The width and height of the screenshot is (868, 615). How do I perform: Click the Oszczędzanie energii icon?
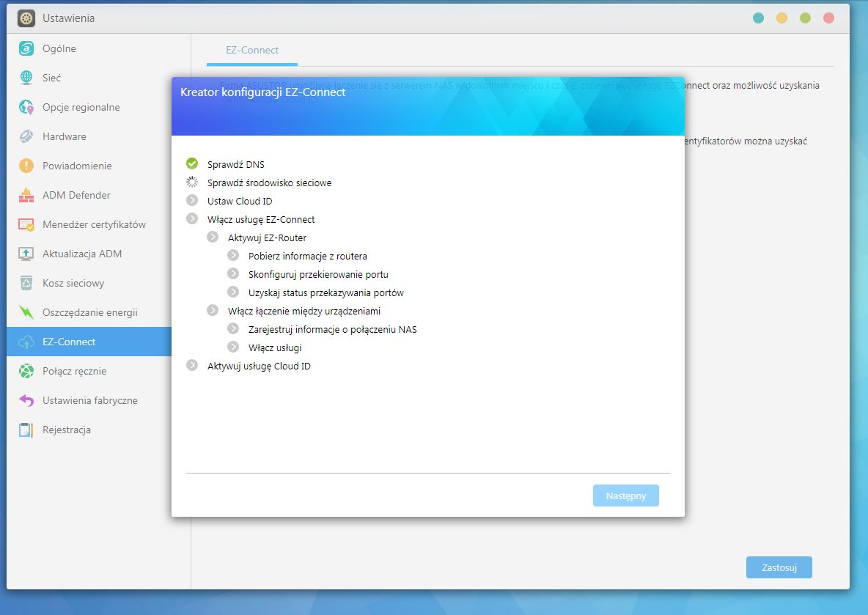(26, 312)
